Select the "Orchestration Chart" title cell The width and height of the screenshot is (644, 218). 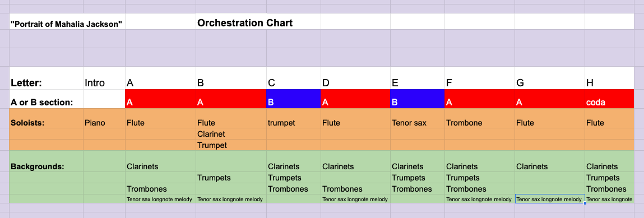231,22
